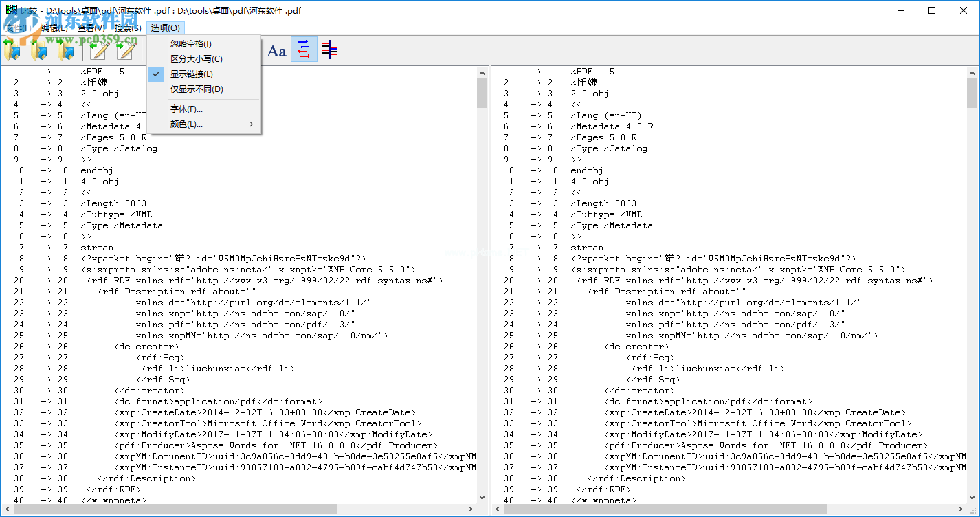This screenshot has width=980, height=517.
Task: Click dc:format application/pdf line in left pane
Action: point(218,401)
